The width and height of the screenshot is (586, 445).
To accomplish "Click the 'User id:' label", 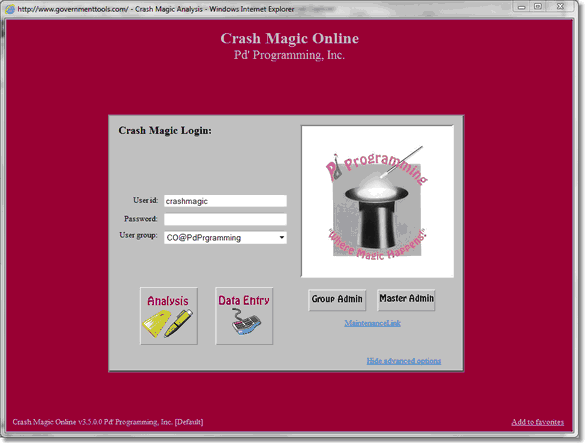I will tap(145, 201).
